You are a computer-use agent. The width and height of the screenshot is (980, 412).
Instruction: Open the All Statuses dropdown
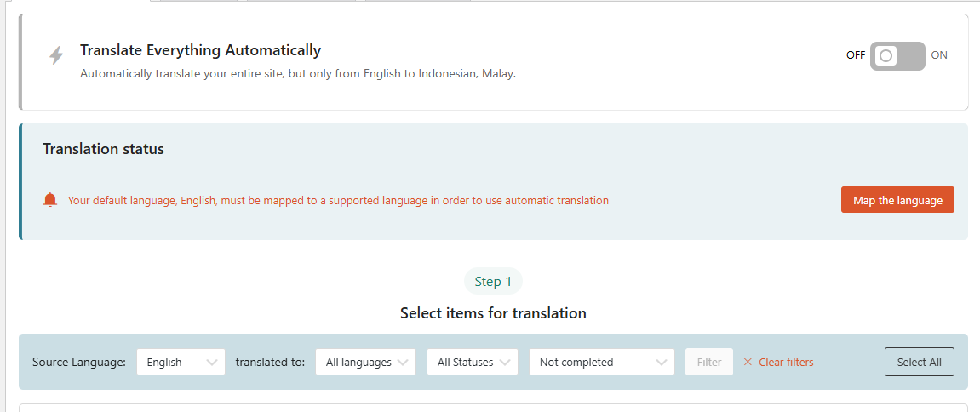pyautogui.click(x=473, y=362)
